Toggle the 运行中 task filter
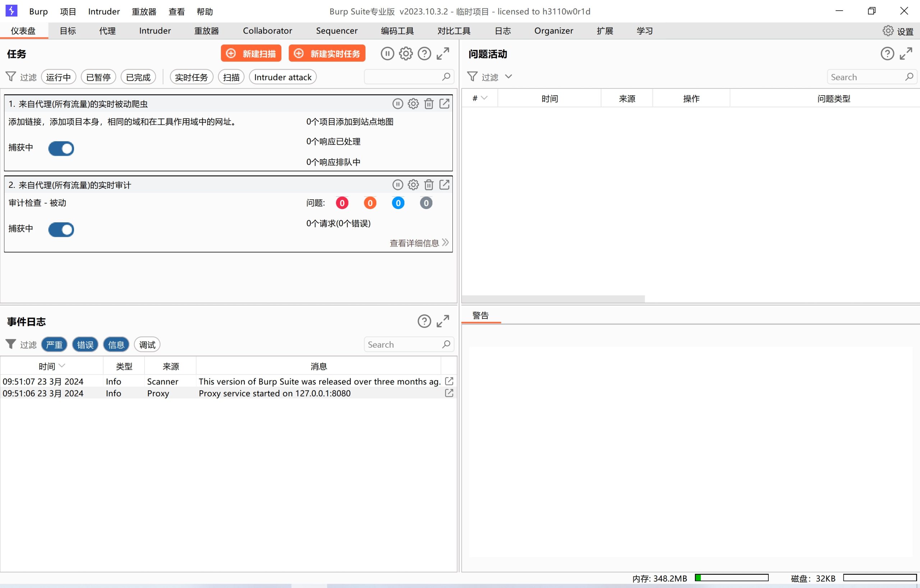This screenshot has width=920, height=588. point(59,77)
